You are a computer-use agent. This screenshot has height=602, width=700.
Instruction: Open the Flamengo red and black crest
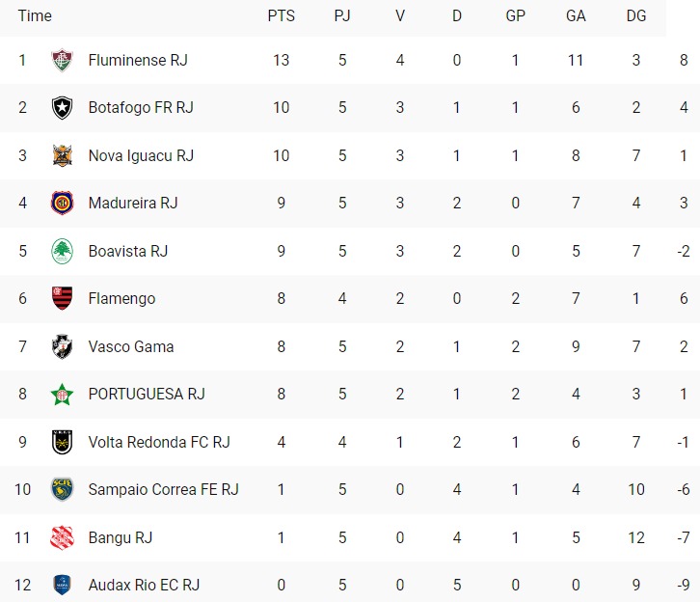(62, 298)
